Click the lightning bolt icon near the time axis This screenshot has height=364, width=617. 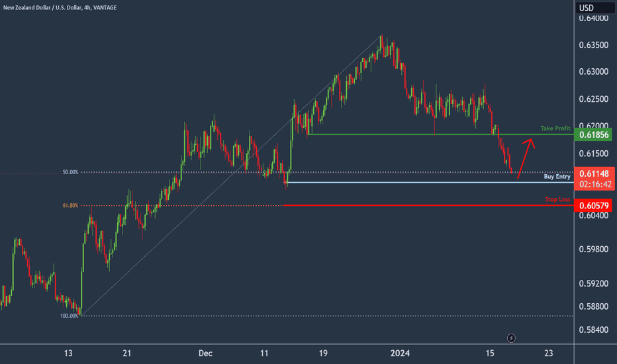coord(511,338)
